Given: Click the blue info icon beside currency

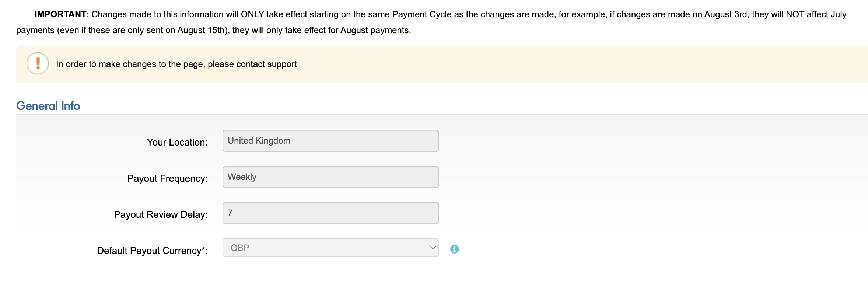Looking at the screenshot, I should coord(454,249).
